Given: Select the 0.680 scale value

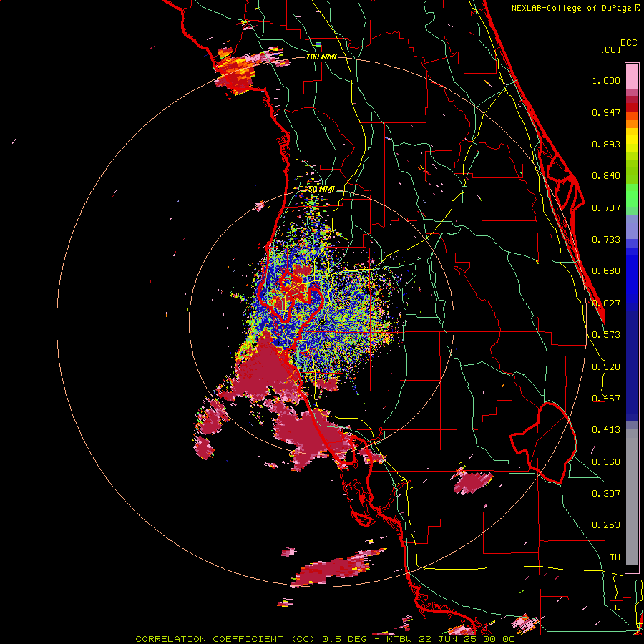Looking at the screenshot, I should click(x=606, y=271).
